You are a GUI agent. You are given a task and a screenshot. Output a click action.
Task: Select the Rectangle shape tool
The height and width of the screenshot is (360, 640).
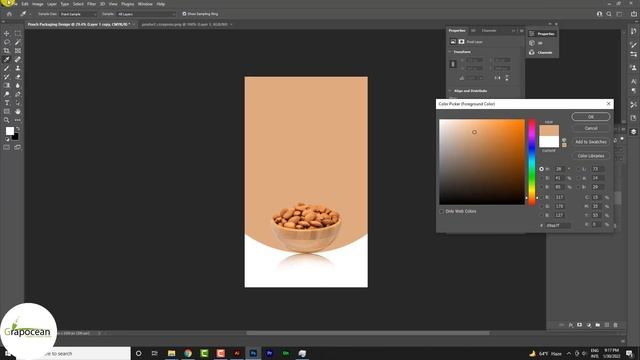pyautogui.click(x=7, y=111)
